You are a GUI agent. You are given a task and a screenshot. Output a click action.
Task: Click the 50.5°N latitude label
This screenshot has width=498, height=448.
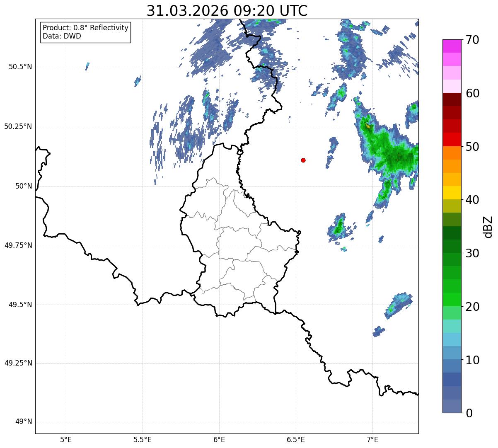coord(20,67)
